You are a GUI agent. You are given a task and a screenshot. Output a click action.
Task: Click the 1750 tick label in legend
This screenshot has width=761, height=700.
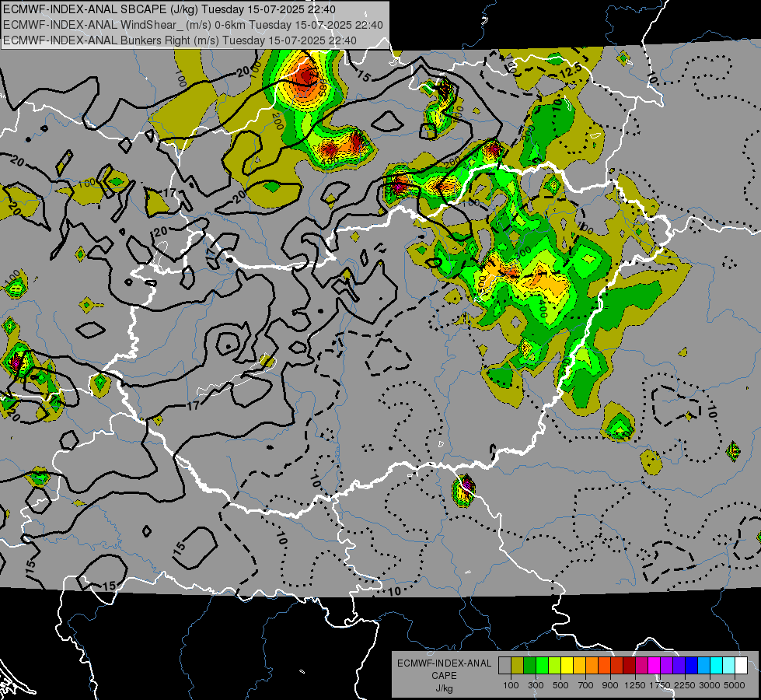660,685
